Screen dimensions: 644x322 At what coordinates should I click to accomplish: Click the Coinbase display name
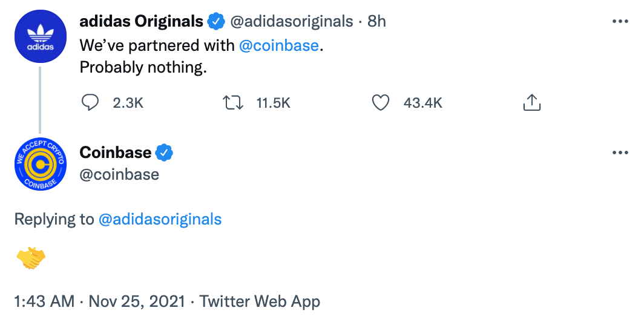pos(116,153)
